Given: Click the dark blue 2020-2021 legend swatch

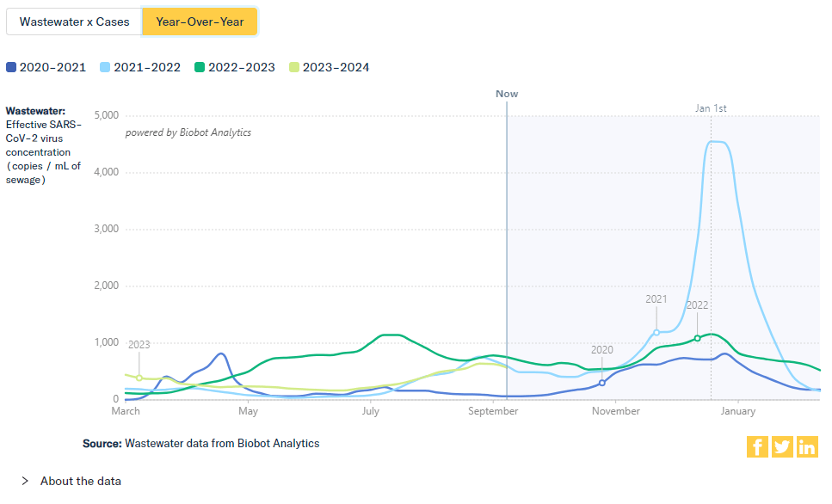Looking at the screenshot, I should coord(11,67).
